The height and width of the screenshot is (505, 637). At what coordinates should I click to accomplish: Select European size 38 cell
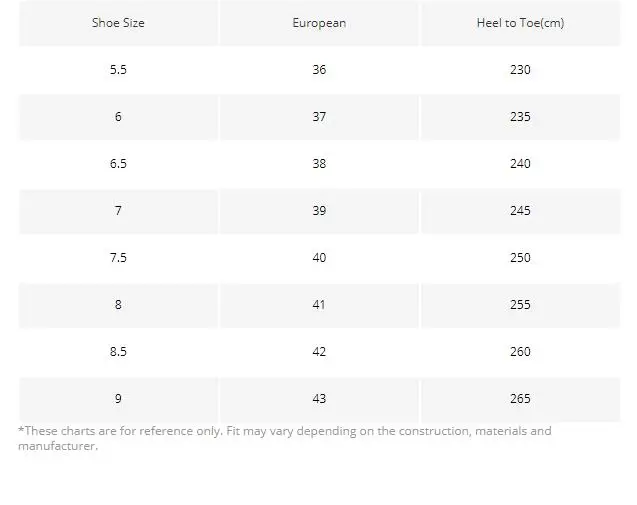[319, 164]
